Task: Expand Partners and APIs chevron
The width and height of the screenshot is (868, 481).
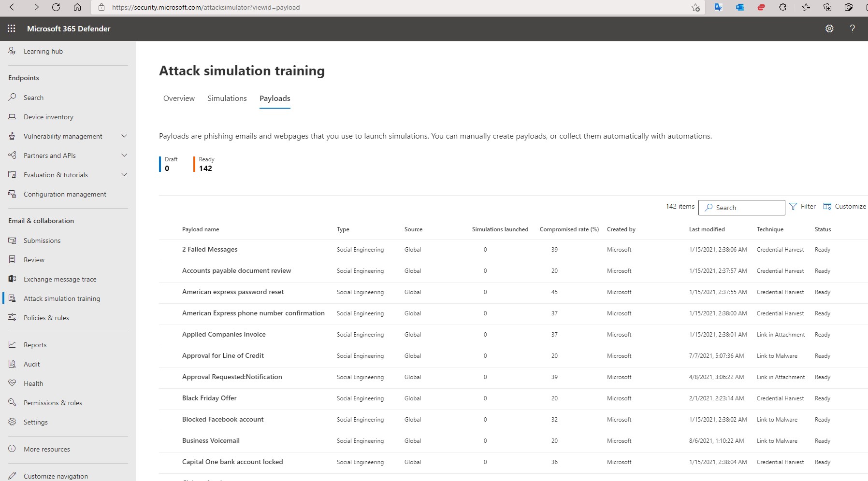Action: pos(124,156)
